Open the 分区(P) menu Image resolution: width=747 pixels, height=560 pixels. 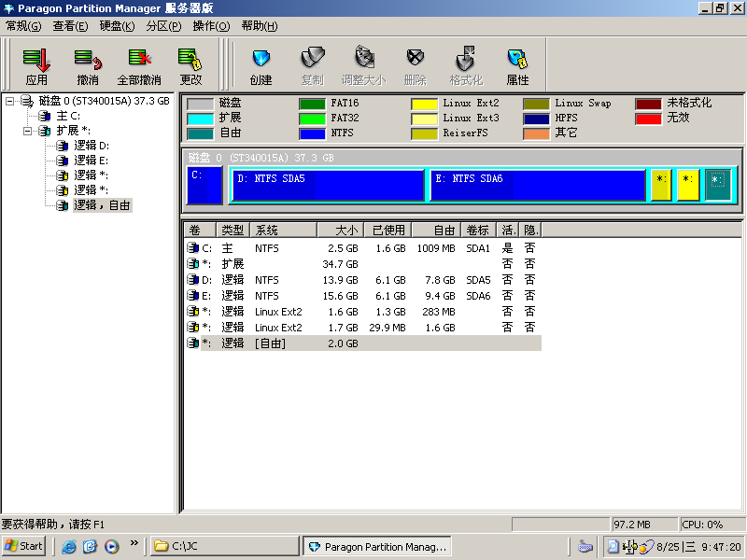tap(164, 26)
